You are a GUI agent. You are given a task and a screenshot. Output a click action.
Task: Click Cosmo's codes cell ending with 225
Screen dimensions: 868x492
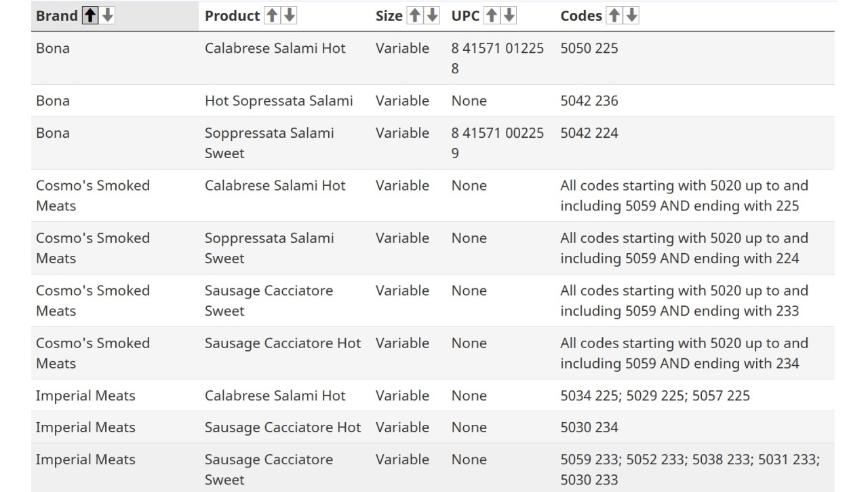[x=684, y=195]
